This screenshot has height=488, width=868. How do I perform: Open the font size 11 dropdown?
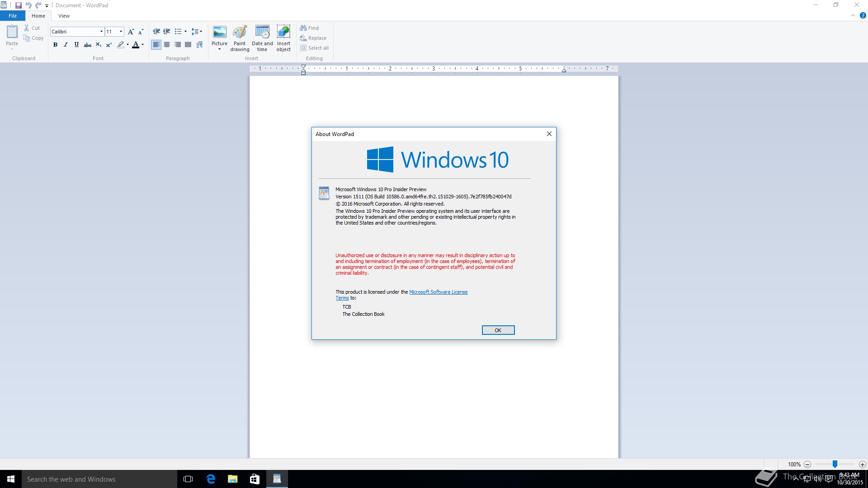[x=121, y=32]
